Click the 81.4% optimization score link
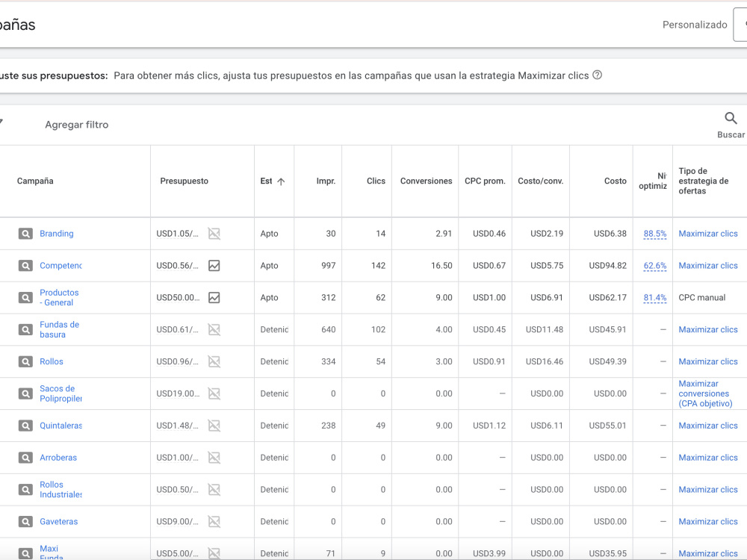The height and width of the screenshot is (560, 747). pos(655,298)
